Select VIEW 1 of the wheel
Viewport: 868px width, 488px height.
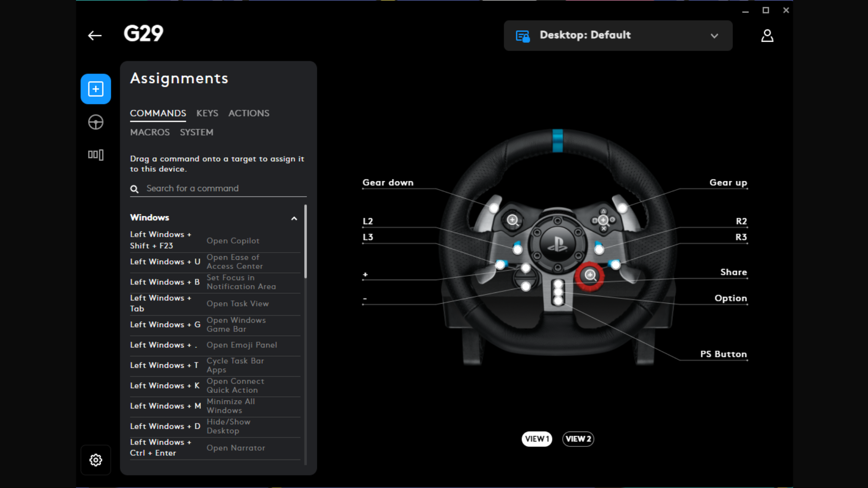pos(537,439)
